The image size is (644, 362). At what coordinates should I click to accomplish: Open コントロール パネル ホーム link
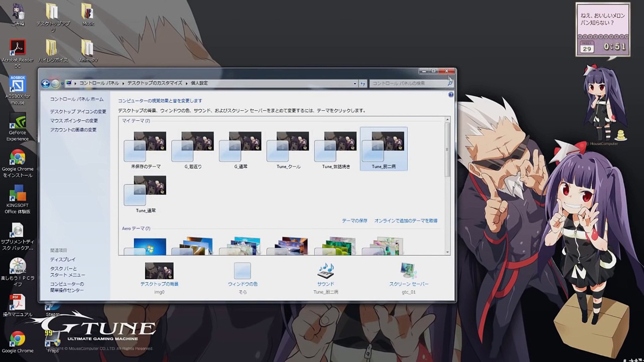click(77, 99)
